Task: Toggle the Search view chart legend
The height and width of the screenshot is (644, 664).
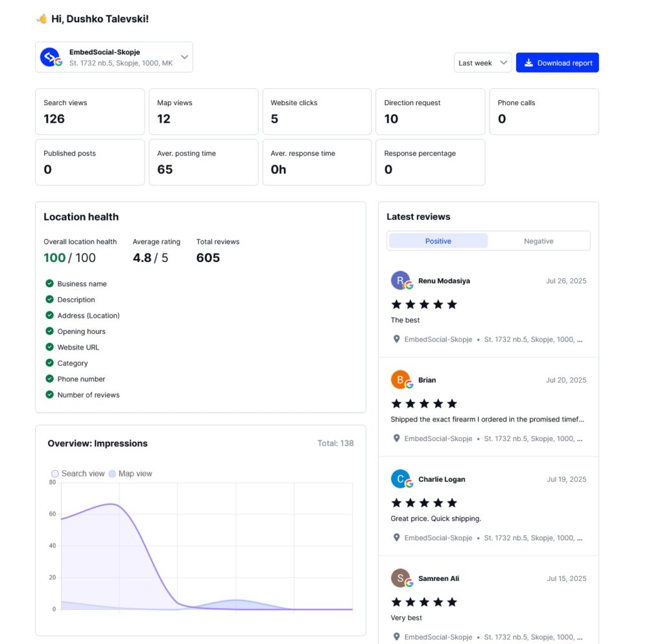Action: tap(78, 473)
